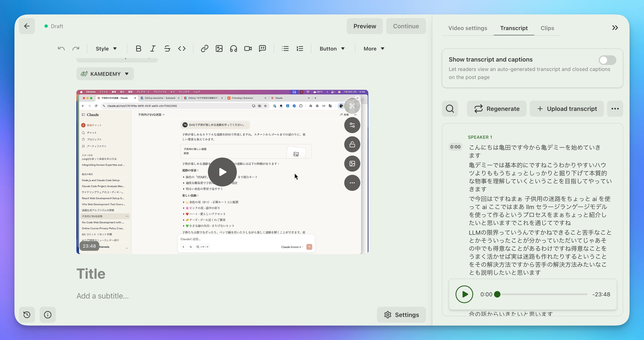
Task: Click the lock icon on video
Action: click(x=352, y=144)
